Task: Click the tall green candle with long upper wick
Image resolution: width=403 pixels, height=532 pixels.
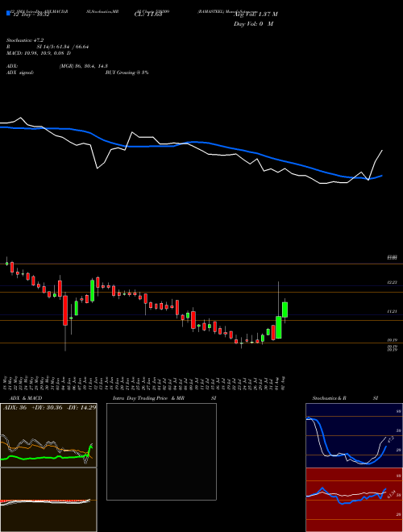Action: point(279,327)
